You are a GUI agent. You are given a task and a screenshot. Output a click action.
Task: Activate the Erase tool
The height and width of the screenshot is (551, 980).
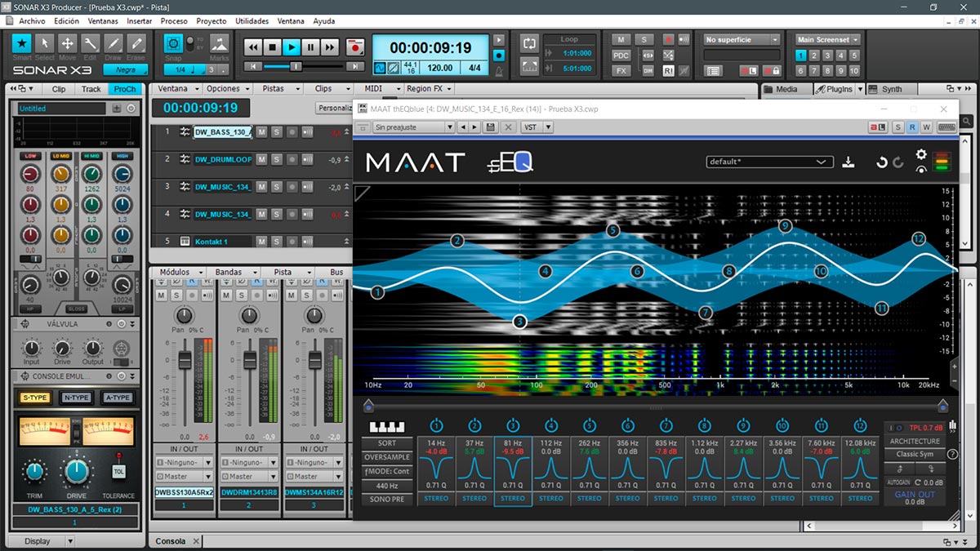(136, 43)
